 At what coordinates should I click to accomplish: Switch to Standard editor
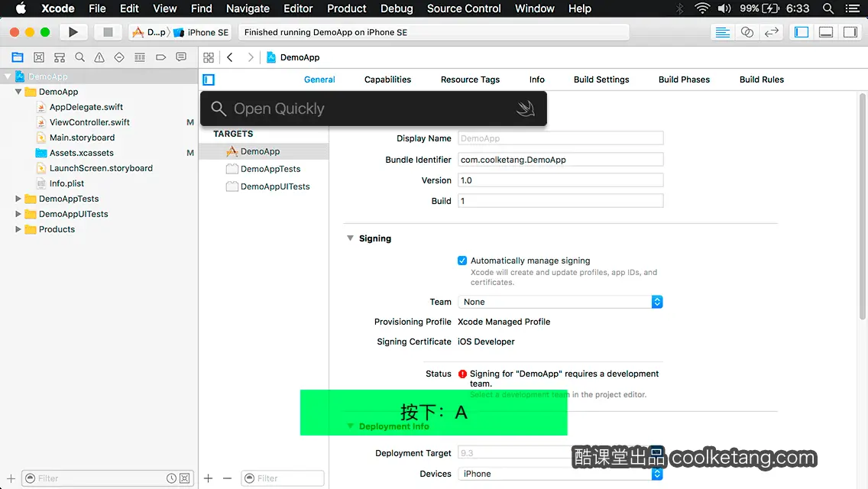pos(722,32)
